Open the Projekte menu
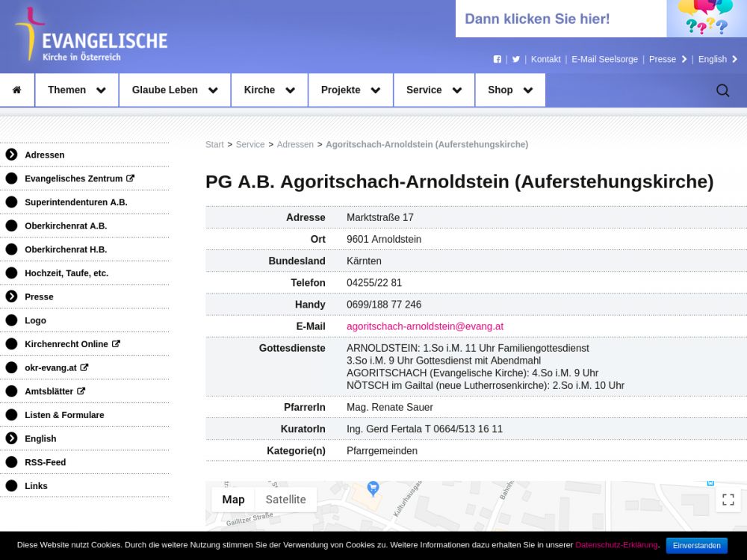Screen dimensions: 747x560 350,90
